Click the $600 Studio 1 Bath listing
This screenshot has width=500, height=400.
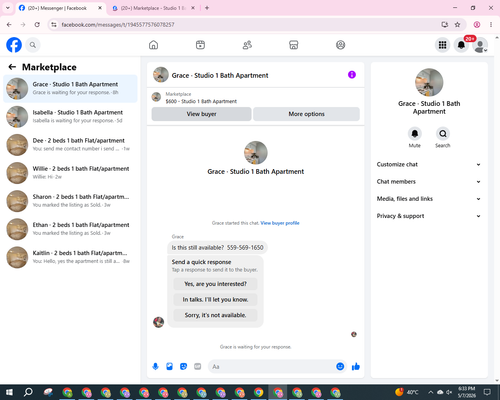click(x=201, y=101)
